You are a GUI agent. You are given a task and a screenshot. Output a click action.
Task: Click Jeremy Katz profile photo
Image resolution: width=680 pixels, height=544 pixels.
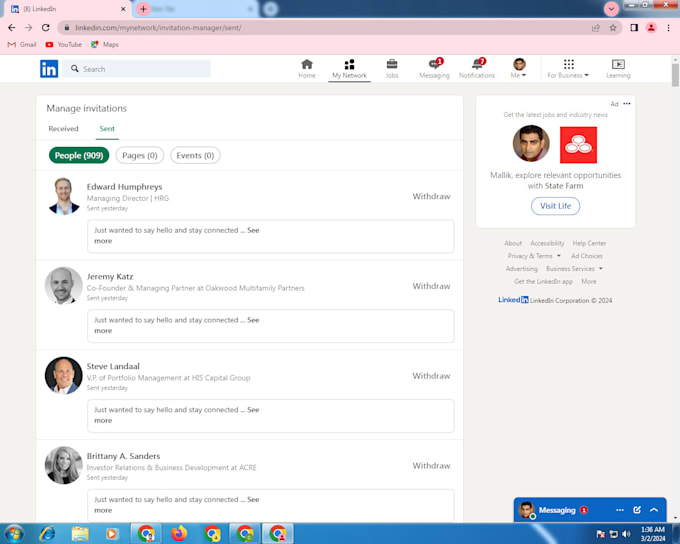click(64, 286)
